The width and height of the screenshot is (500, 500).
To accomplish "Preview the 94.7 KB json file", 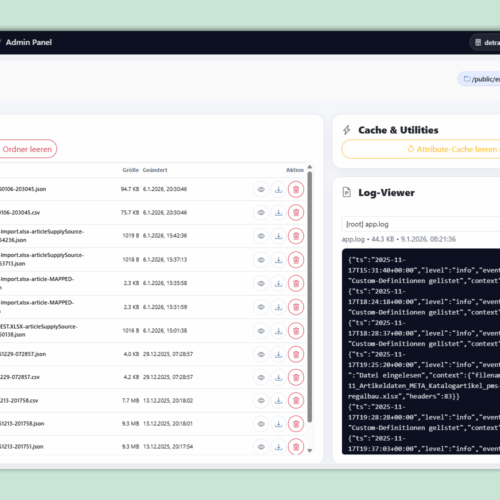I will 261,189.
